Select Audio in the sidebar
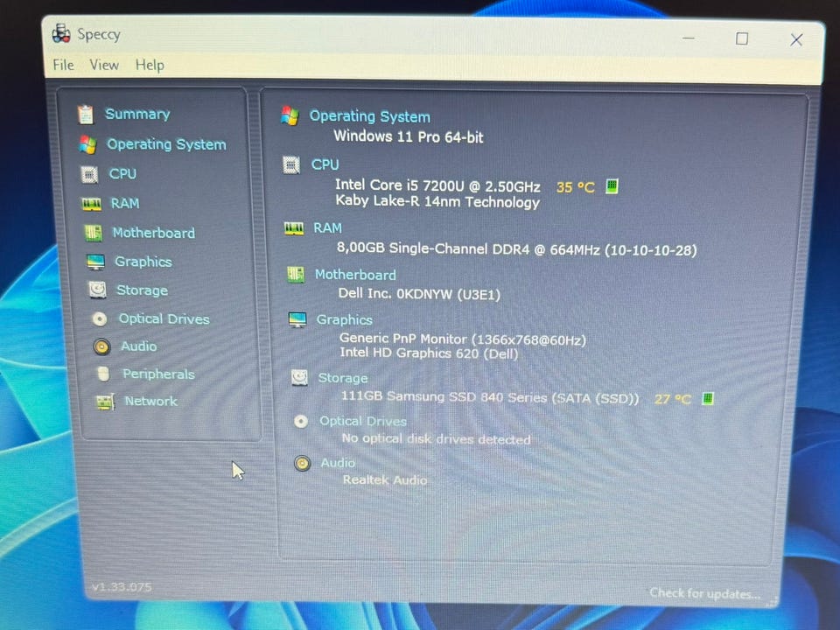The width and height of the screenshot is (840, 630). (x=139, y=346)
